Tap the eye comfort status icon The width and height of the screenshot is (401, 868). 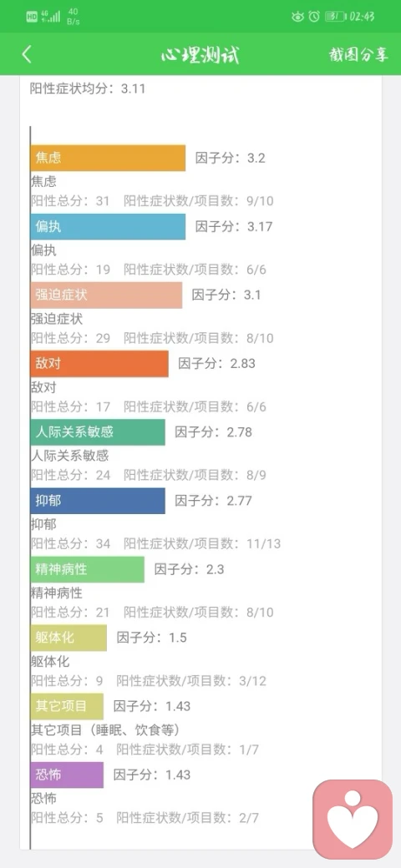click(297, 17)
